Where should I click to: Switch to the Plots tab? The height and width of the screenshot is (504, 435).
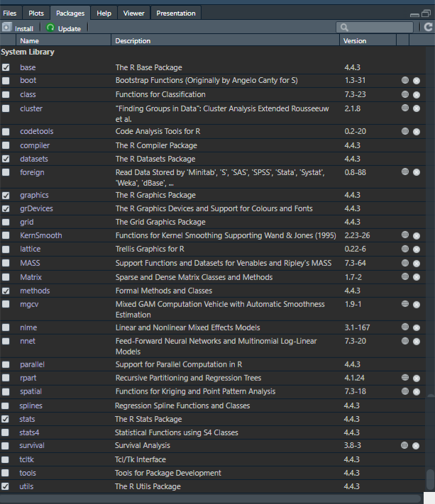point(35,13)
